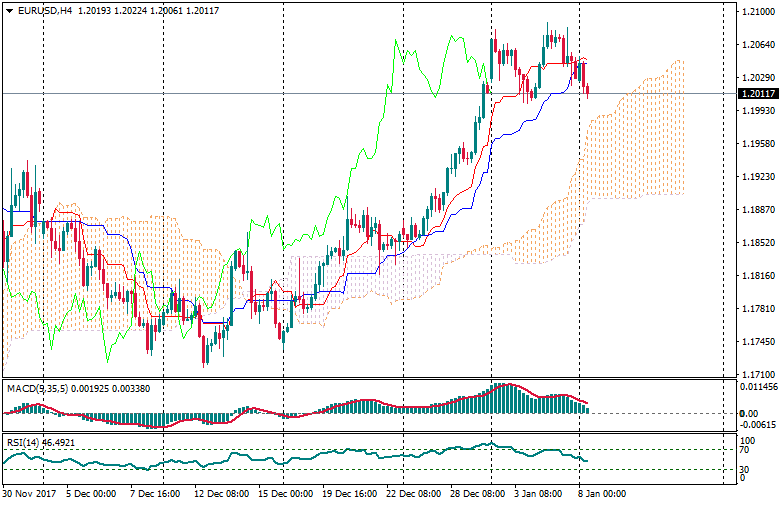Select the 19 Dec 16:00 time label
779x505 pixels.
(351, 494)
